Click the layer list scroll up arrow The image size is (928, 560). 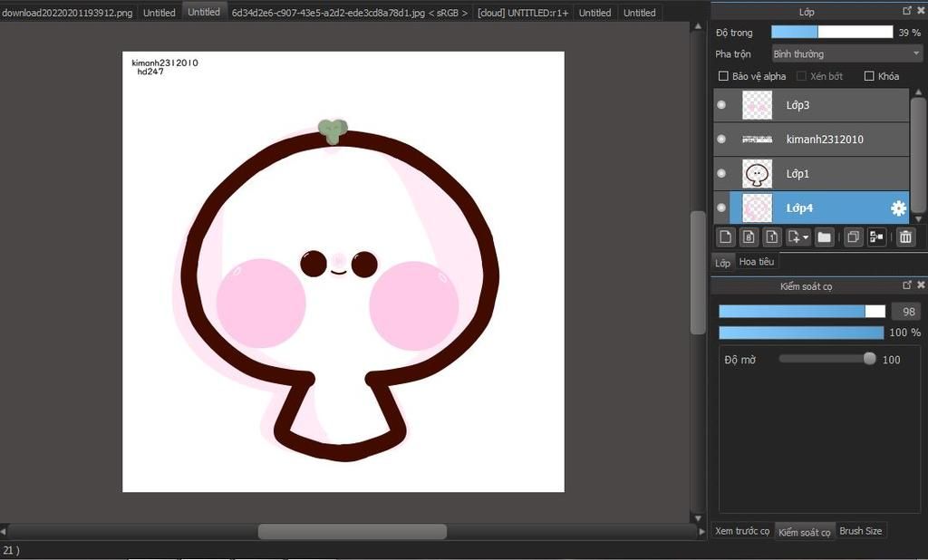[x=918, y=92]
